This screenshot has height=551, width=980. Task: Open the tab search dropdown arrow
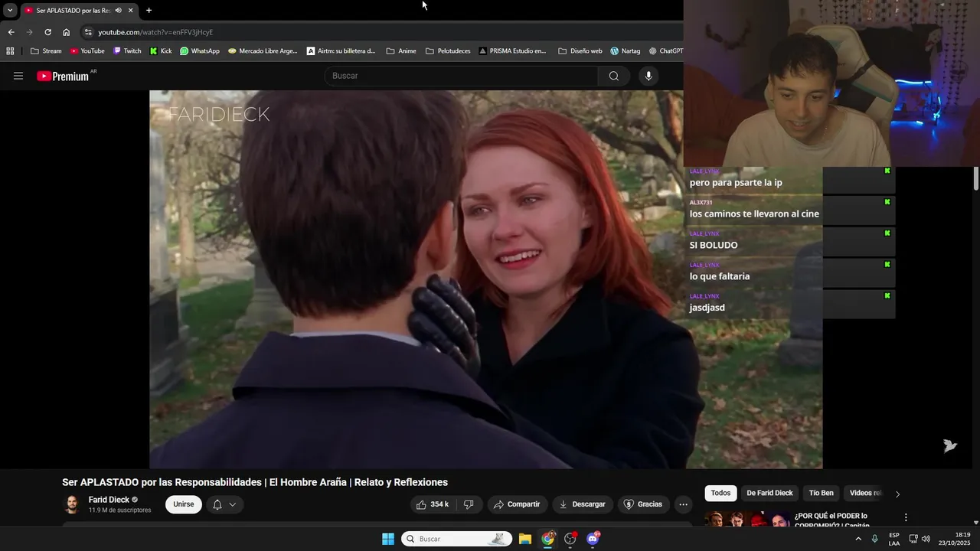[x=10, y=10]
